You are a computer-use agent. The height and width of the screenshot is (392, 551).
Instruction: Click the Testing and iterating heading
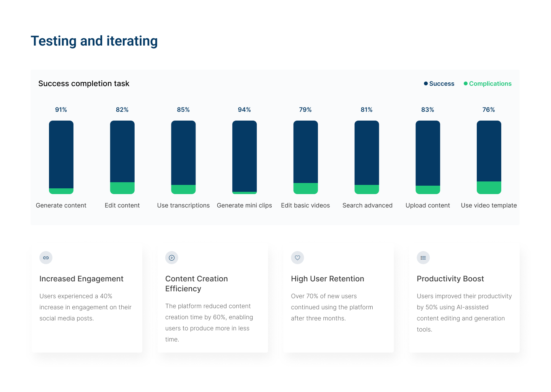tap(94, 41)
